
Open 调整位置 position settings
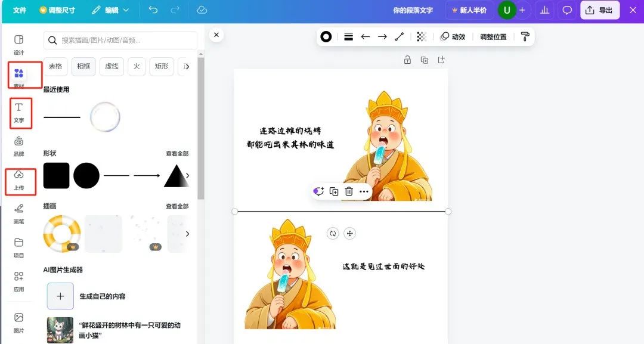coord(493,37)
